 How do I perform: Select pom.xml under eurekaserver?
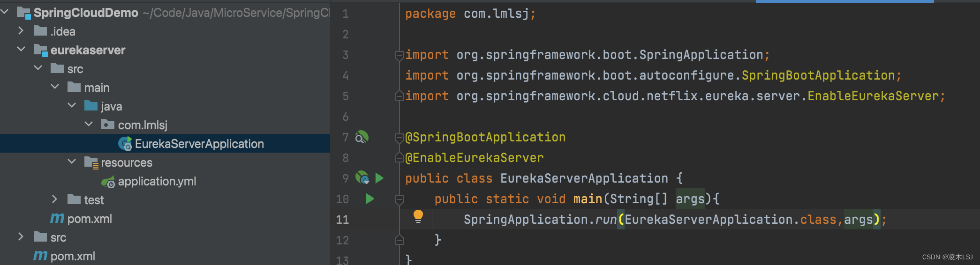click(x=90, y=219)
